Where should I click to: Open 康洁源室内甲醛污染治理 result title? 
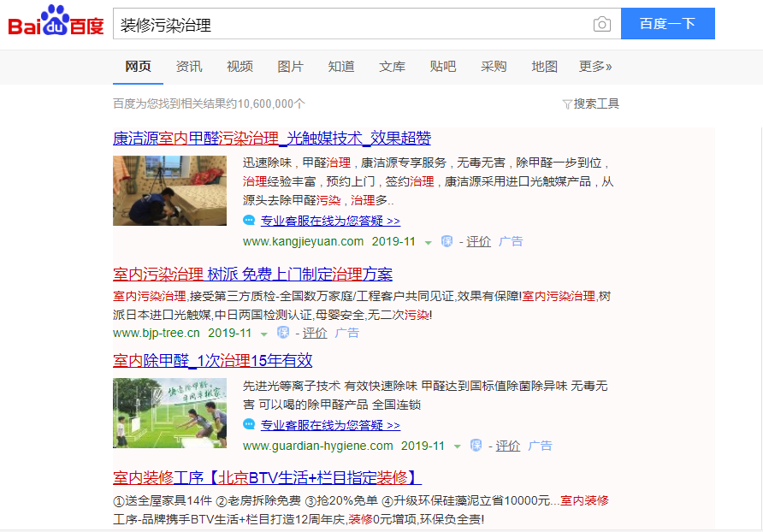(x=272, y=139)
